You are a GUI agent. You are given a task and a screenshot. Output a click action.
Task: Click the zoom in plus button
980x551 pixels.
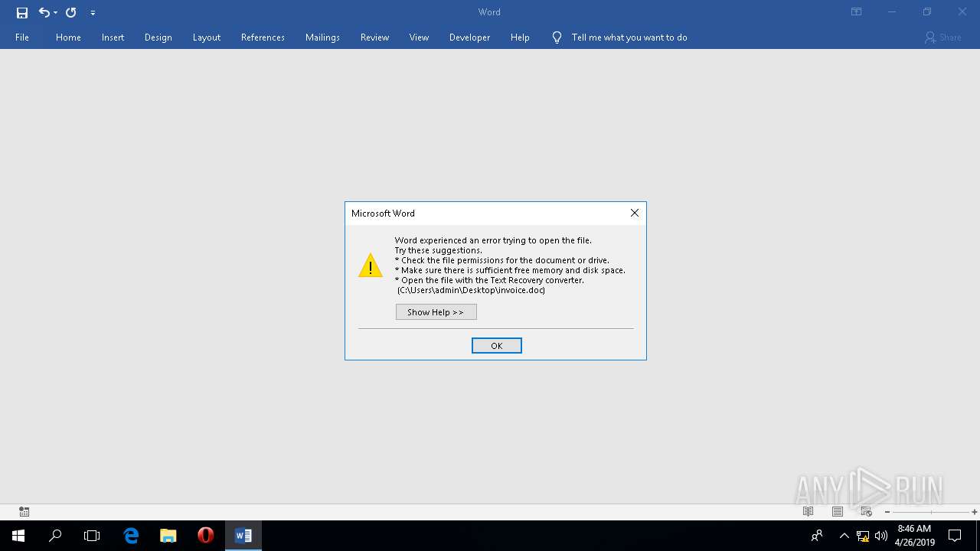974,512
